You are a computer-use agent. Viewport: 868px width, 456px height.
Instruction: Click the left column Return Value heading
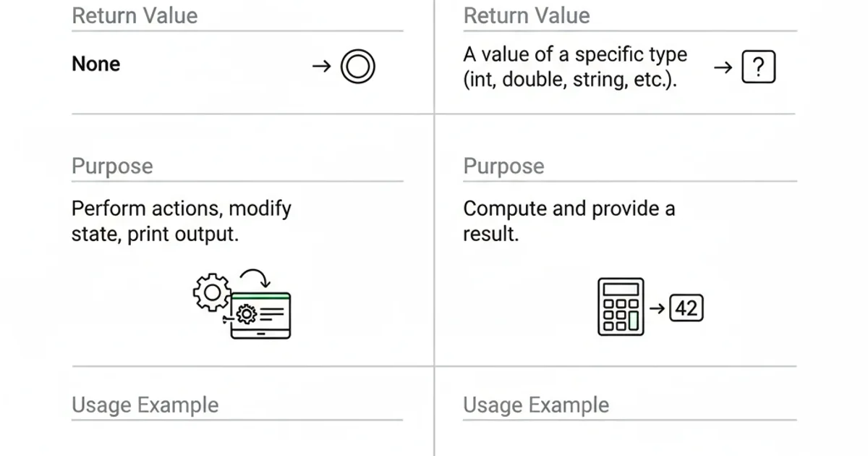pyautogui.click(x=135, y=16)
